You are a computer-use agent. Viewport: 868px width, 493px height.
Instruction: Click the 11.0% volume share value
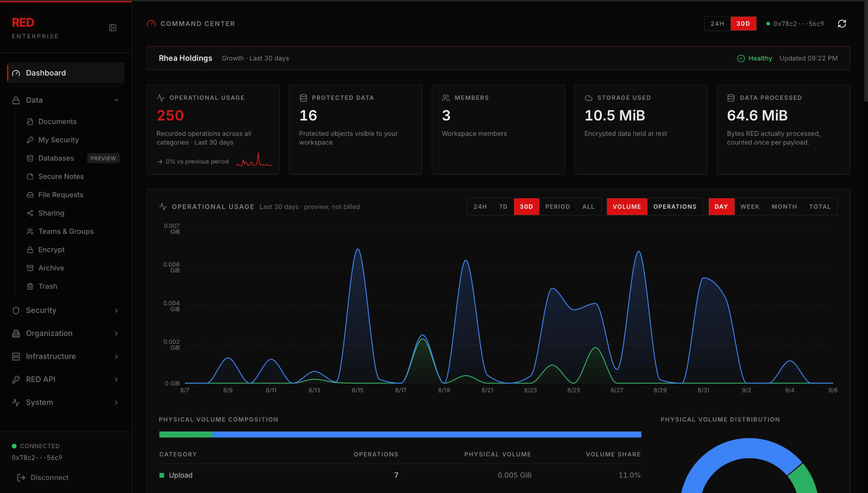pyautogui.click(x=629, y=475)
